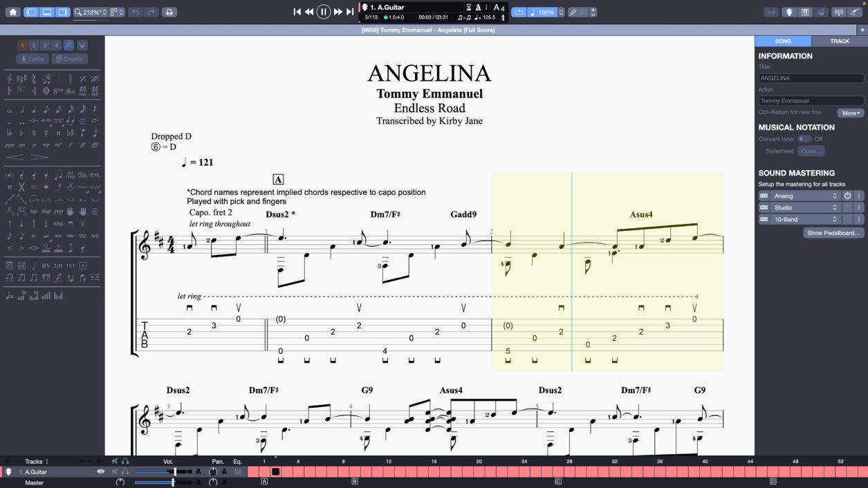Click the Show Pedalboard button
868x488 pixels.
pos(833,232)
